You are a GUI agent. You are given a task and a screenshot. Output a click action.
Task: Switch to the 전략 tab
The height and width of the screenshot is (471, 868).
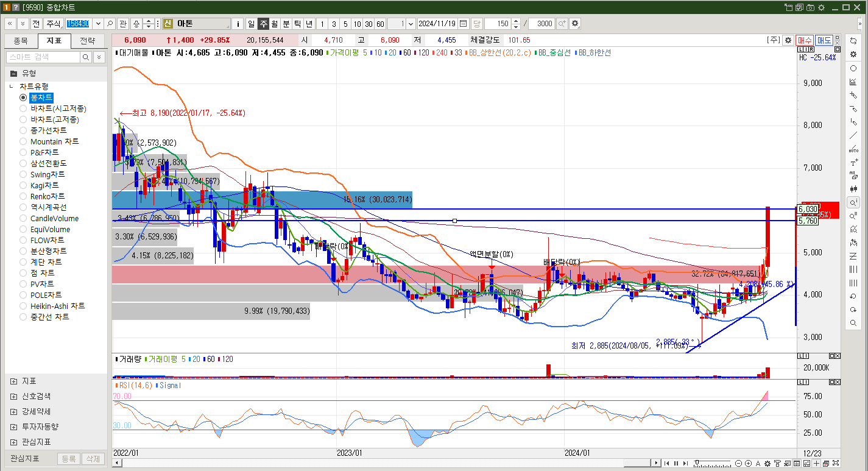click(88, 41)
